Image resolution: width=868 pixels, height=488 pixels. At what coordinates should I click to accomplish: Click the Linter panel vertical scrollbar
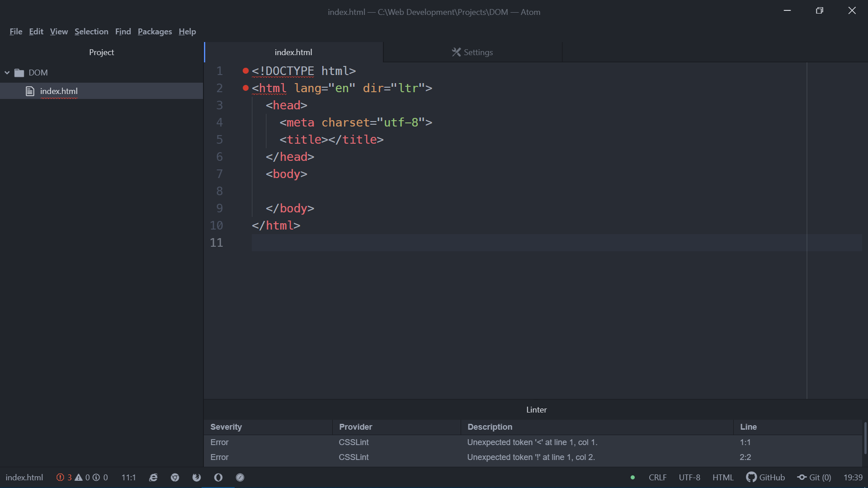click(865, 438)
